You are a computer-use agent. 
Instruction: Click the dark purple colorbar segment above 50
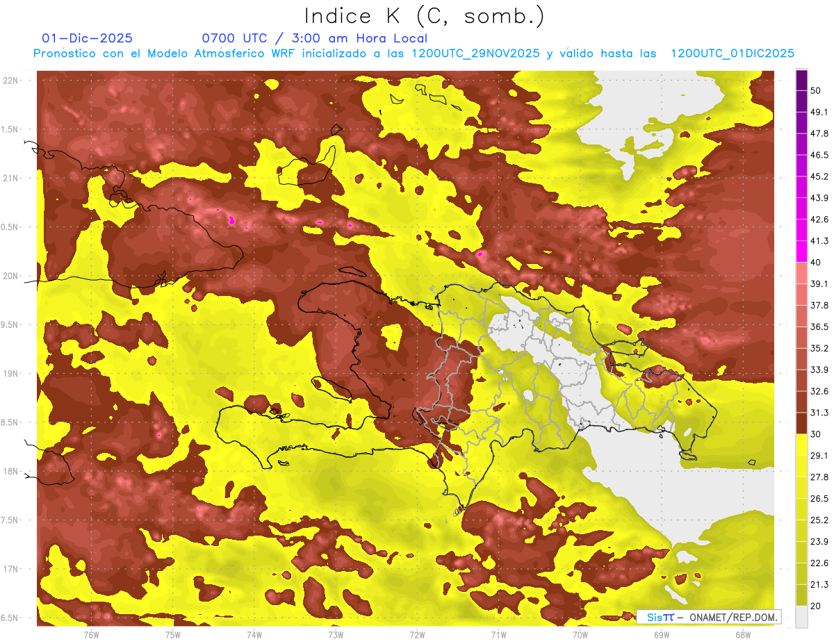(801, 81)
